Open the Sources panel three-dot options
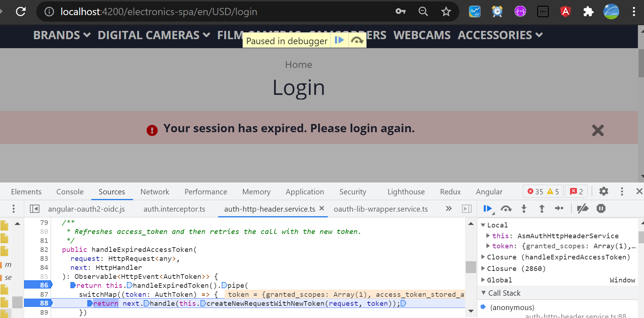The width and height of the screenshot is (644, 318). pyautogui.click(x=14, y=209)
